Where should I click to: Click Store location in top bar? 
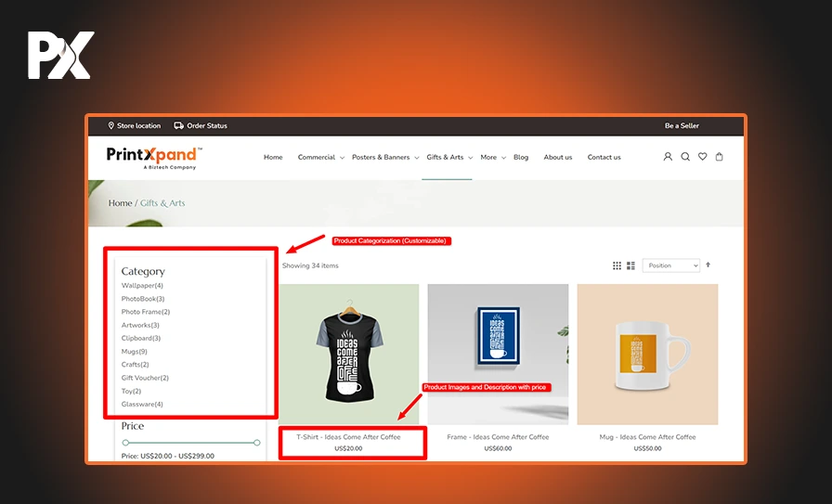(135, 125)
